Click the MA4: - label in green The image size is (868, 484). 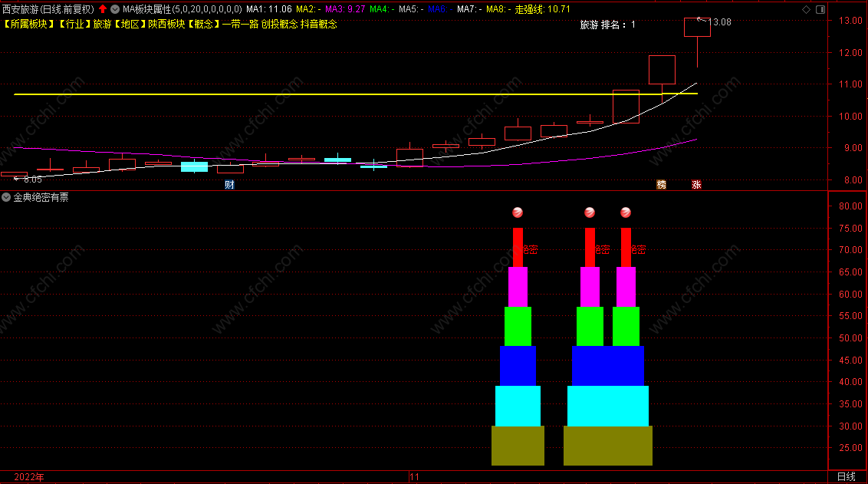click(382, 9)
